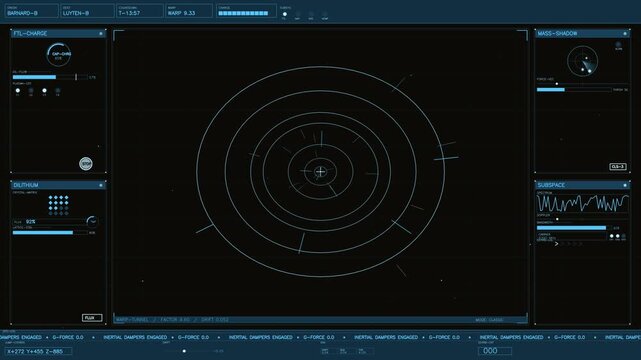Toggle the second subspace carrier indicator
This screenshot has width=641, height=360.
pos(618,236)
